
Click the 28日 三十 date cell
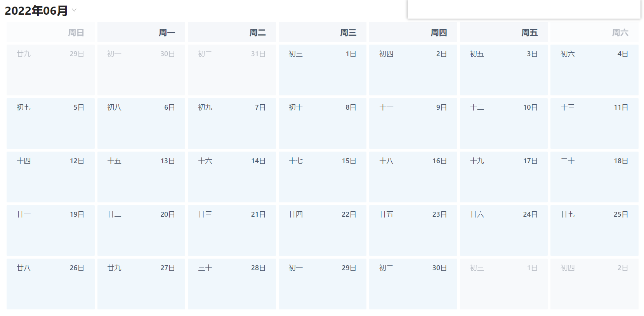(x=232, y=284)
